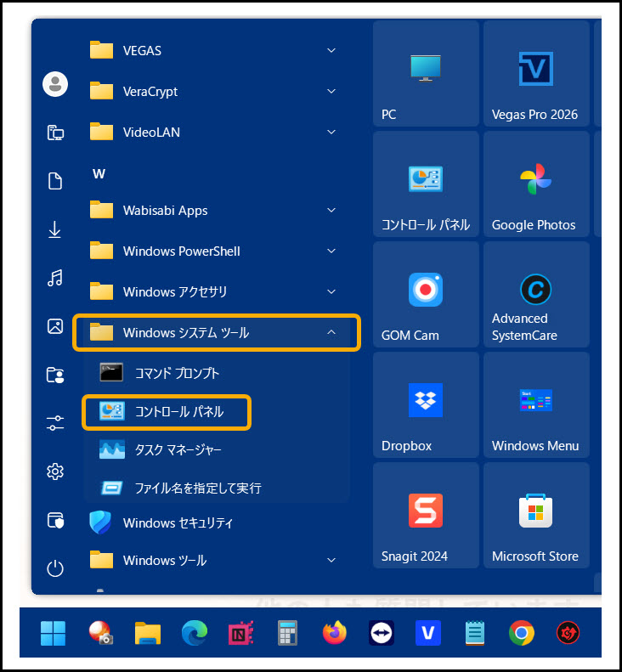Screen dimensions: 622x672
Task: Select the Windows アクセサリ folder label
Action: tap(175, 292)
